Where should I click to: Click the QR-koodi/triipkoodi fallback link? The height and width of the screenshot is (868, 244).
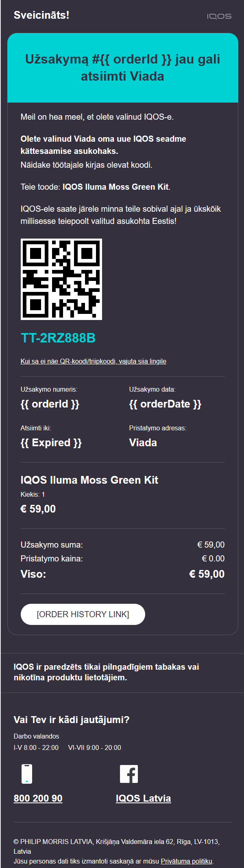click(94, 361)
